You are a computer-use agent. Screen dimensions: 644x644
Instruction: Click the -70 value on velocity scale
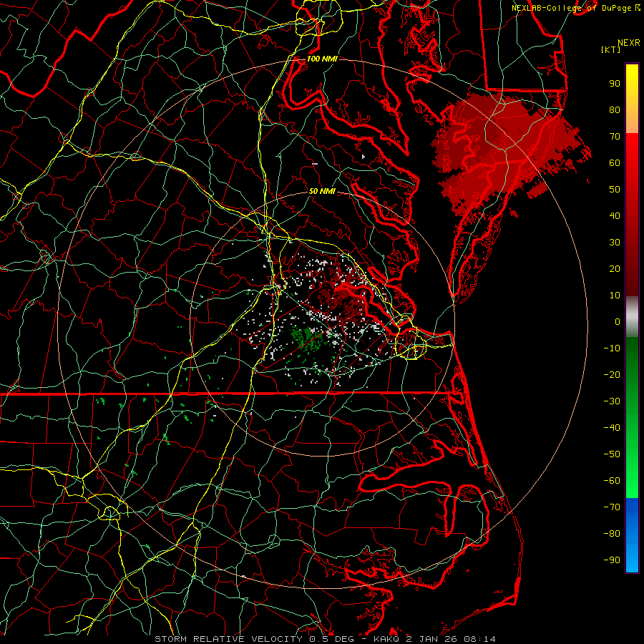612,507
